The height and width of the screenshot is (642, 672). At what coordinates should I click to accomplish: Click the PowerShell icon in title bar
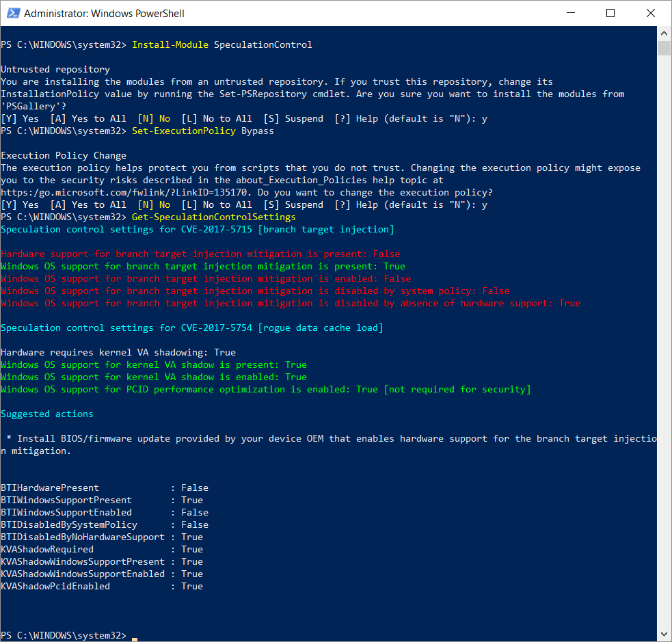[12, 13]
